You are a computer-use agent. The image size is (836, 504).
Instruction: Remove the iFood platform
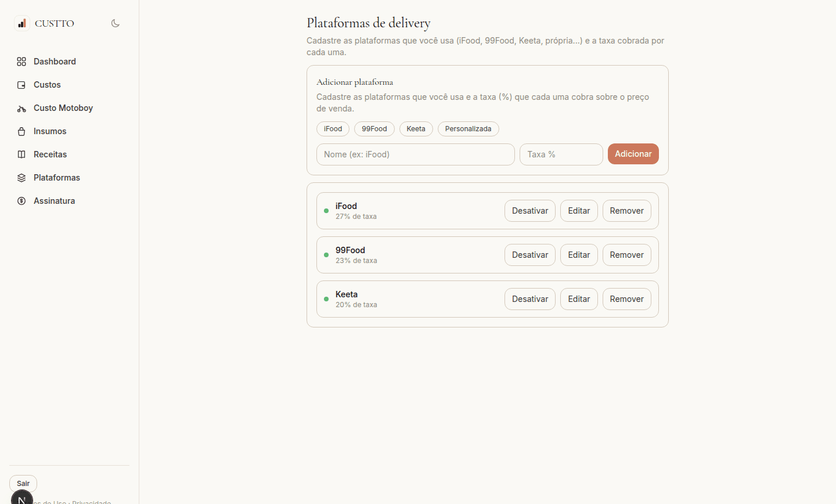click(627, 211)
